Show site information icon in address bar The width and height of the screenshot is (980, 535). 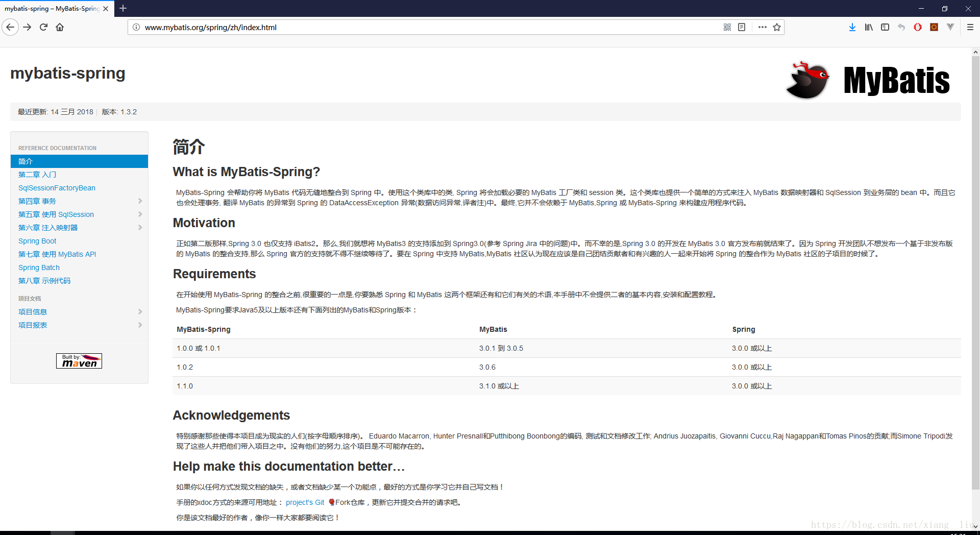point(136,27)
